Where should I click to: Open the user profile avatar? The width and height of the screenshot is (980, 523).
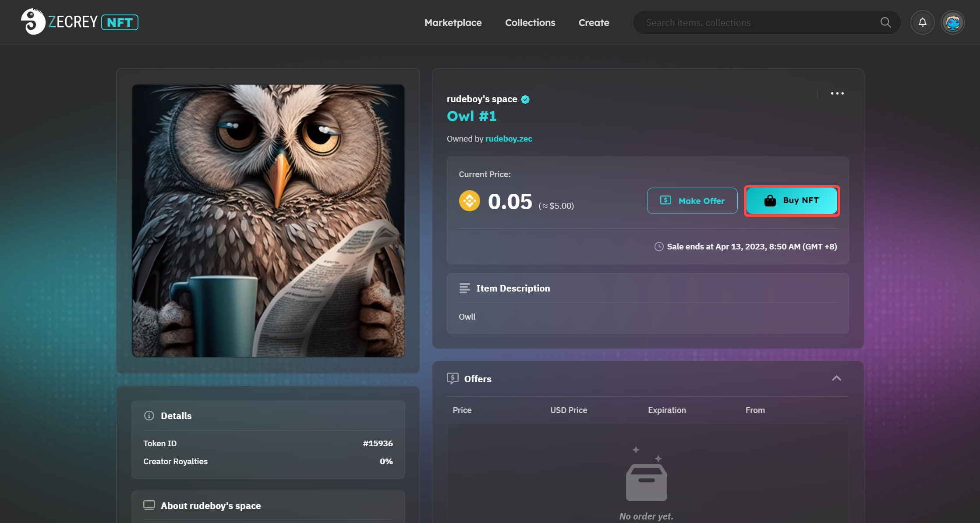pos(952,22)
